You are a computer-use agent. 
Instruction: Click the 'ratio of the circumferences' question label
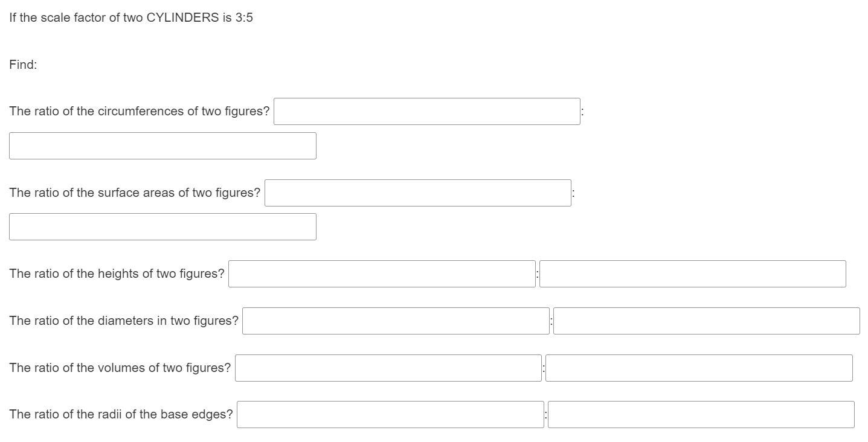[140, 111]
